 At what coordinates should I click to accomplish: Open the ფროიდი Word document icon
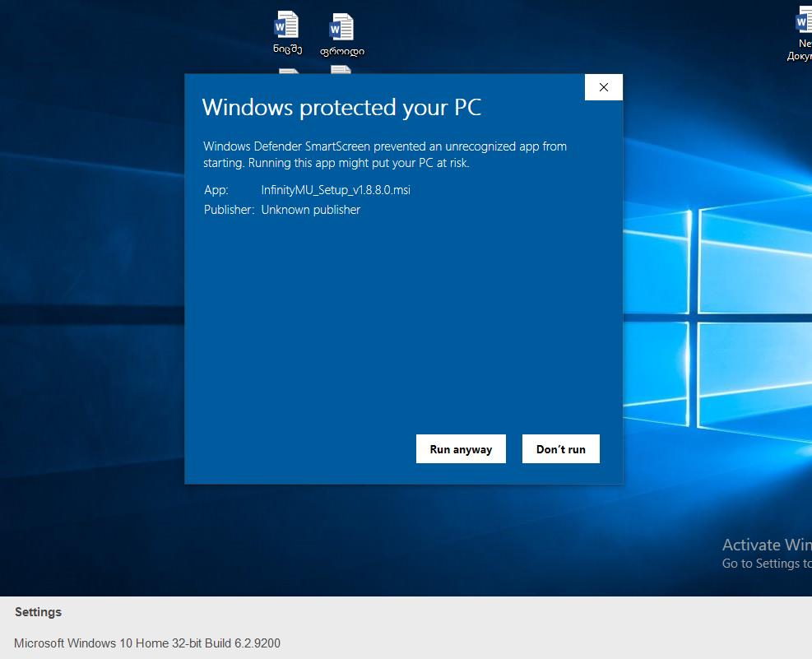(341, 35)
